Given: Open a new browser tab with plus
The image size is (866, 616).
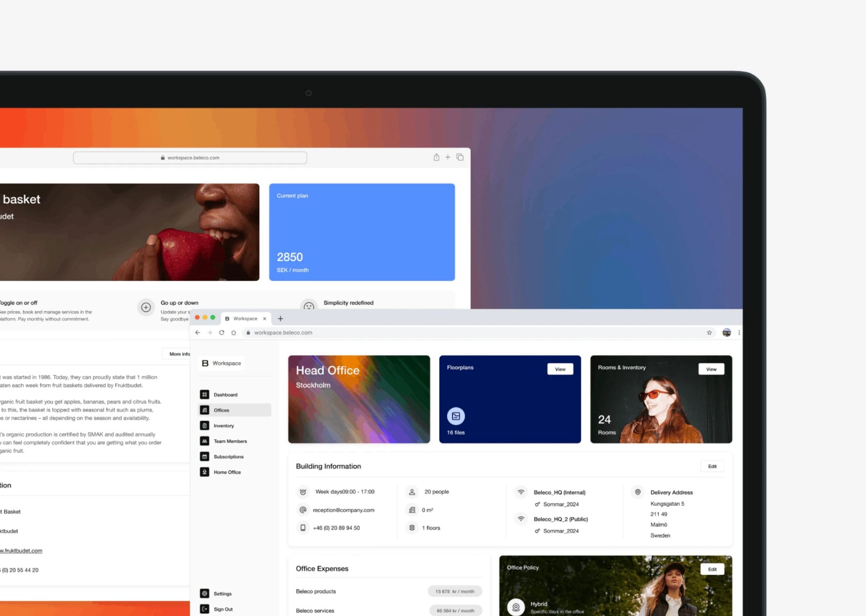Looking at the screenshot, I should [280, 319].
